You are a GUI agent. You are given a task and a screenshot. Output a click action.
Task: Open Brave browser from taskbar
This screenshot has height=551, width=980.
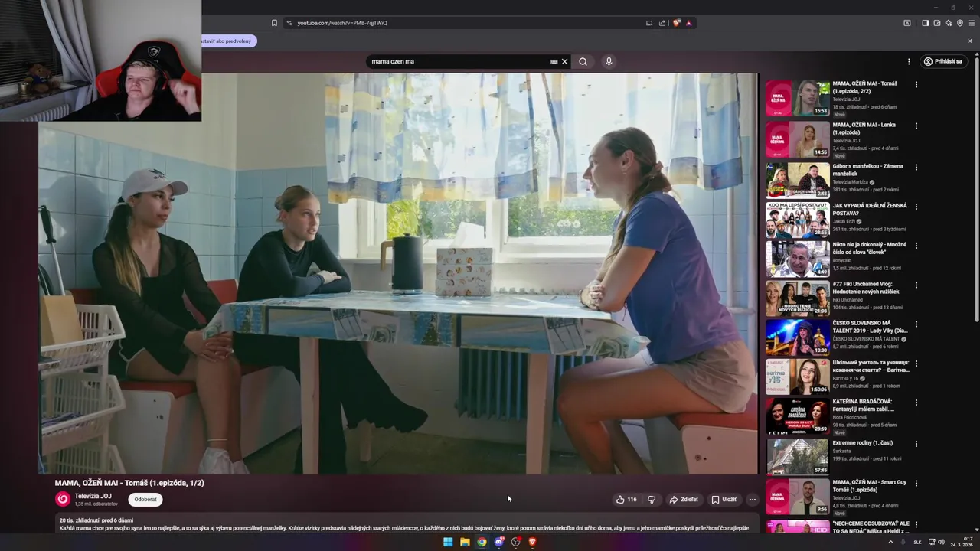pyautogui.click(x=532, y=542)
